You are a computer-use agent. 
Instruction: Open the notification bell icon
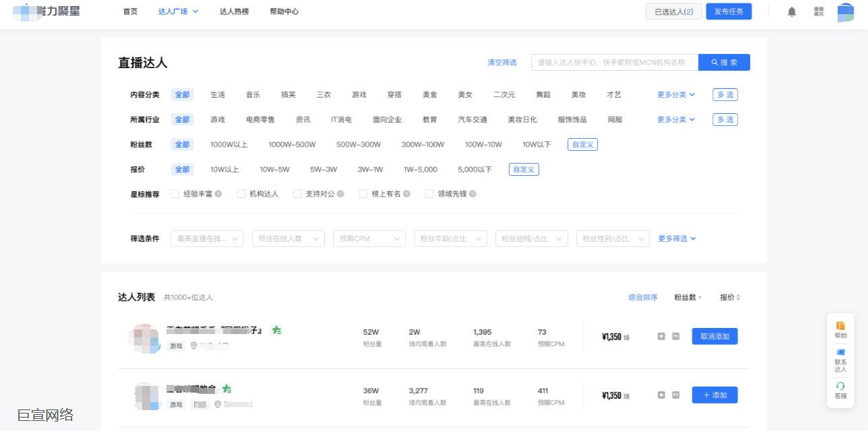pyautogui.click(x=792, y=11)
